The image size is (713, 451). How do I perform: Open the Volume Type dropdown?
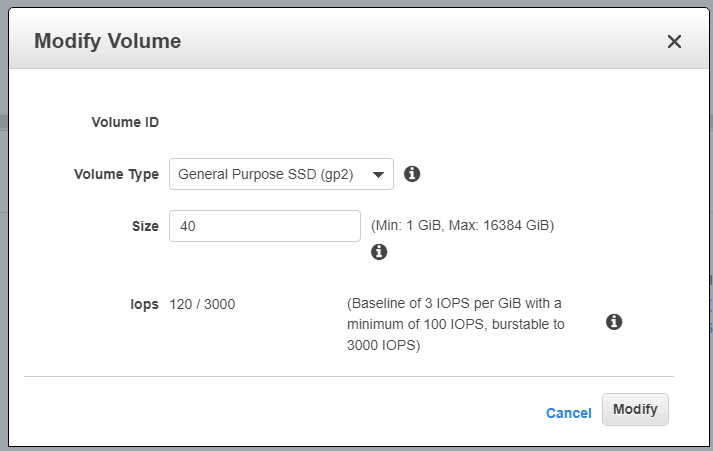281,174
